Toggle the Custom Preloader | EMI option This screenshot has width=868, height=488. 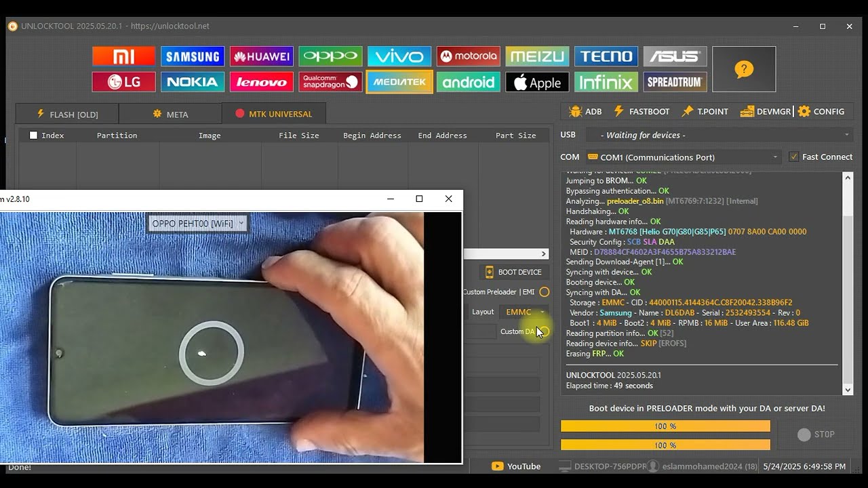click(544, 292)
